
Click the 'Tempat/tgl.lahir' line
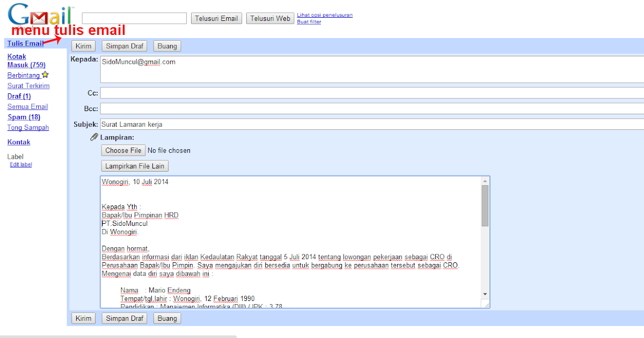coord(187,299)
